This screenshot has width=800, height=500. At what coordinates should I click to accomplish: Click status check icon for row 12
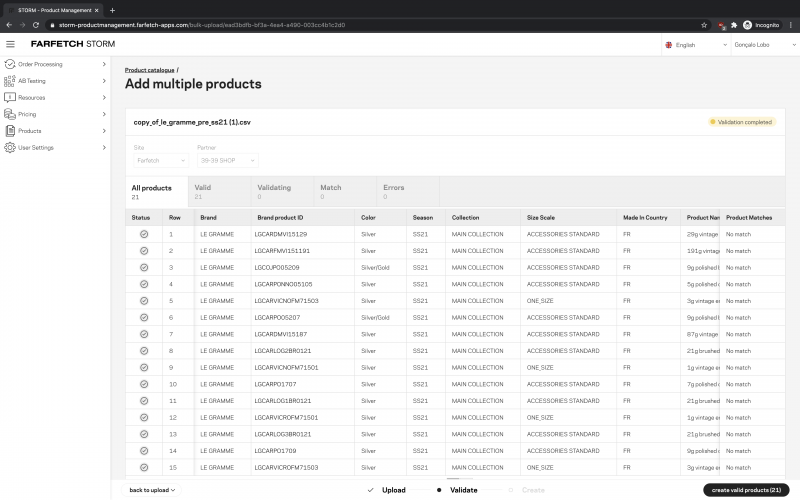[x=144, y=417]
